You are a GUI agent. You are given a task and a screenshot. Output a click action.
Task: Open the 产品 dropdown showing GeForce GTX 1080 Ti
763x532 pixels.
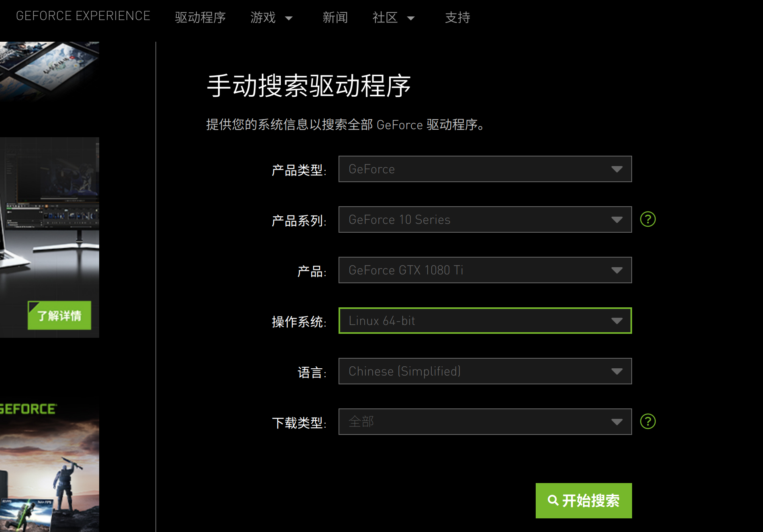[485, 270]
